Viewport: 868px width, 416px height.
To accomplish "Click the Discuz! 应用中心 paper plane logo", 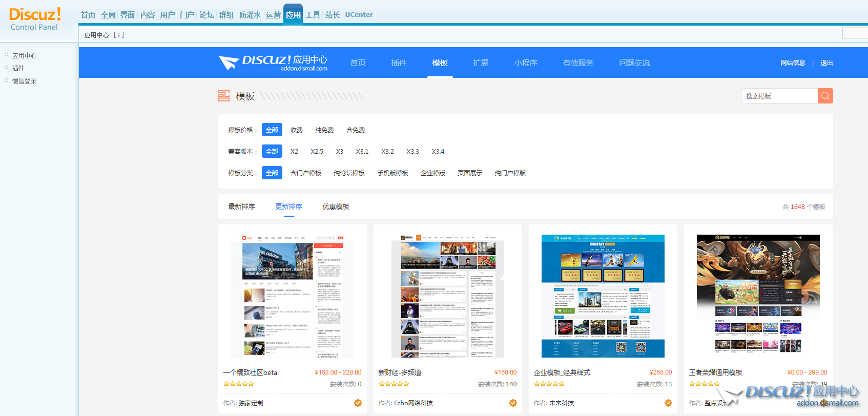I will pyautogui.click(x=273, y=63).
